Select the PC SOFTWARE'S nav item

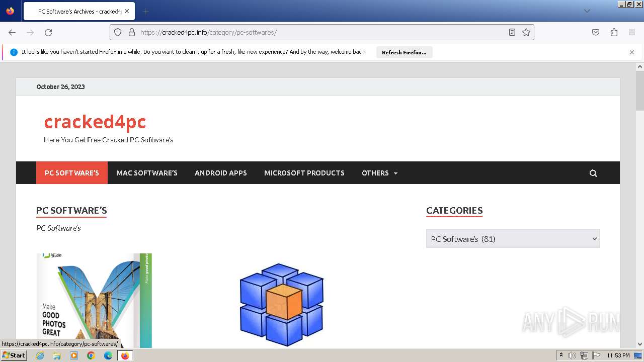(72, 173)
